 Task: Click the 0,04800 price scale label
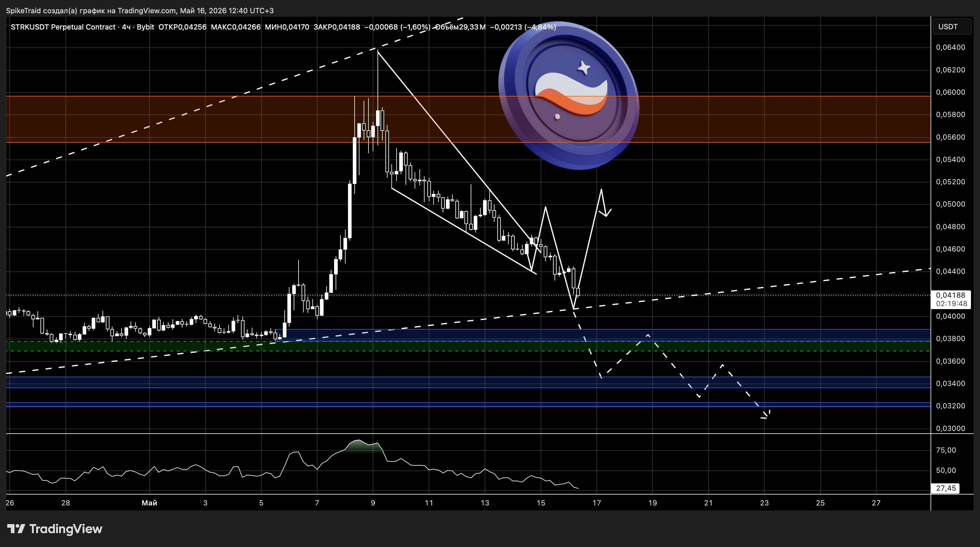point(950,226)
